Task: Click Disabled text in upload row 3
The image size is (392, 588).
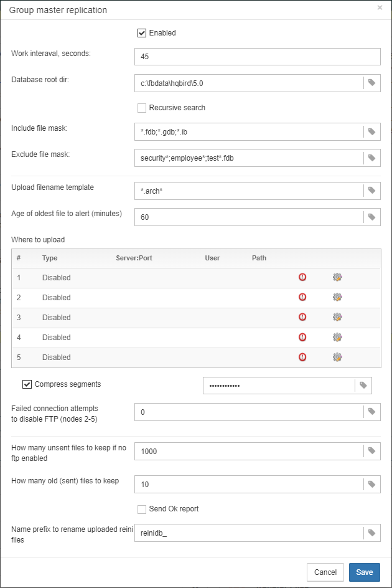Action: tap(56, 317)
